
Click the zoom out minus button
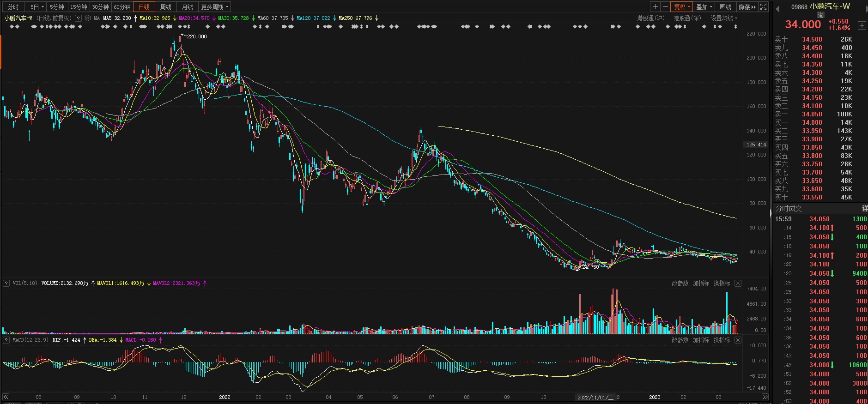pos(665,7)
